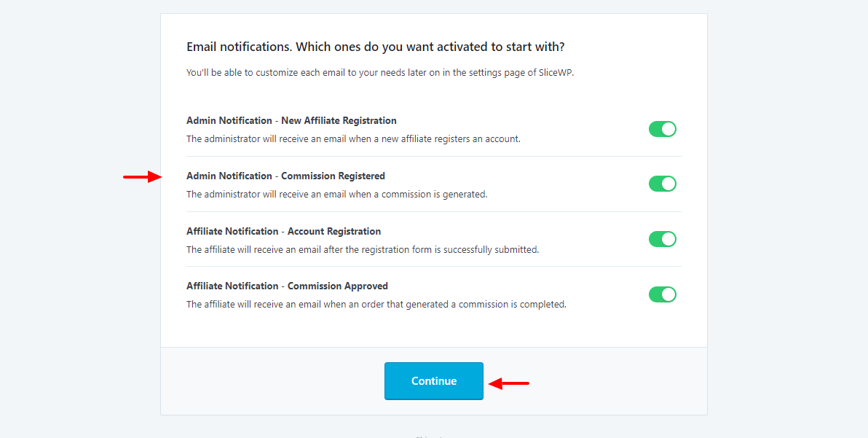Viewport: 868px width, 438px height.
Task: Click the "Affiliate Notification - Commission Approved" title
Action: [287, 286]
